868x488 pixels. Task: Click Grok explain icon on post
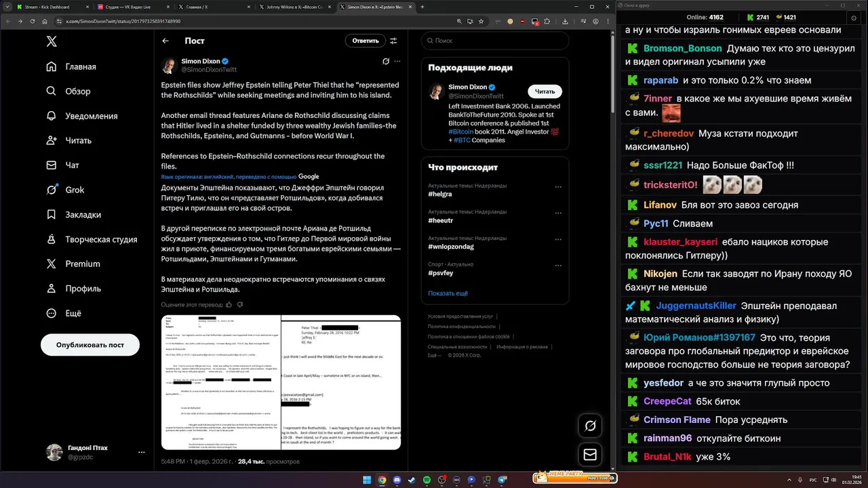[x=385, y=61]
